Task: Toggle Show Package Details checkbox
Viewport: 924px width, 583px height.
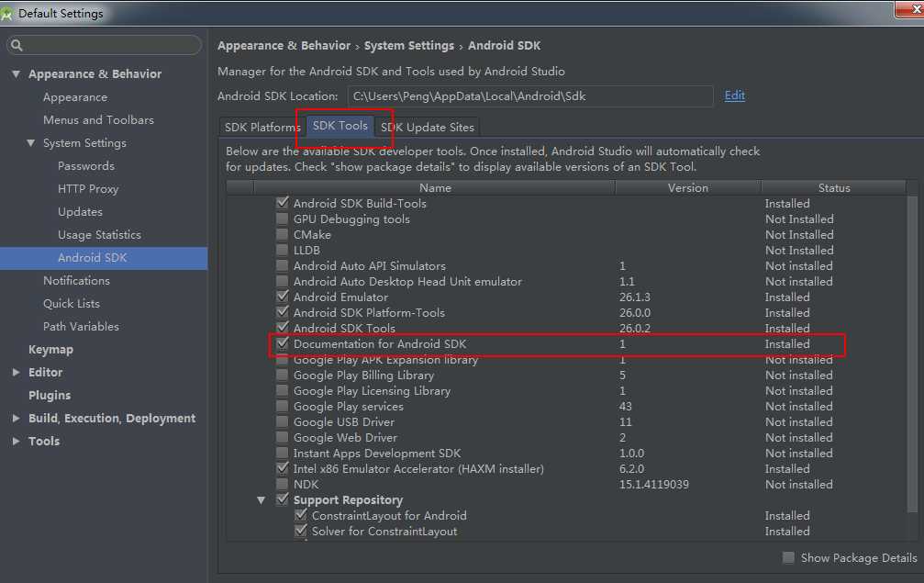Action: pyautogui.click(x=788, y=557)
